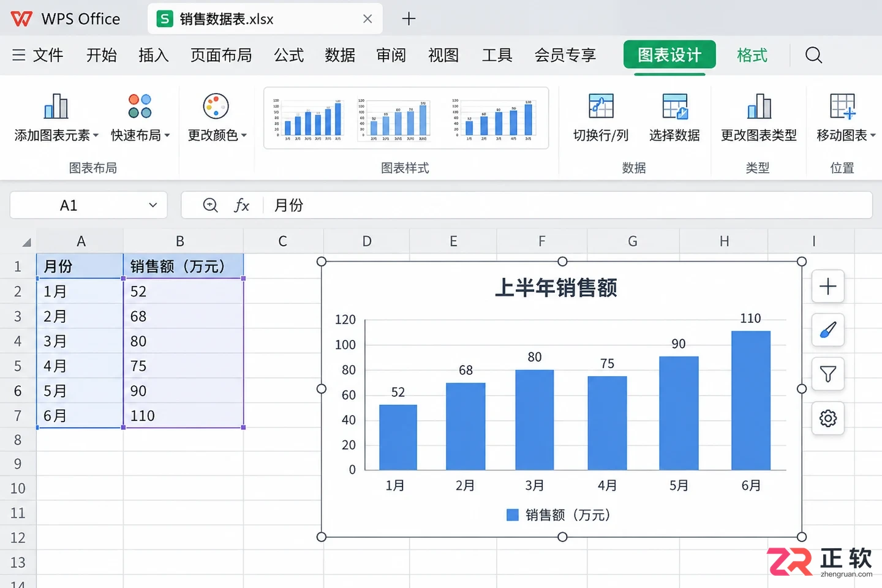Viewport: 882px width, 588px height.
Task: Click the zoom magnifier icon in formula bar
Action: (210, 205)
